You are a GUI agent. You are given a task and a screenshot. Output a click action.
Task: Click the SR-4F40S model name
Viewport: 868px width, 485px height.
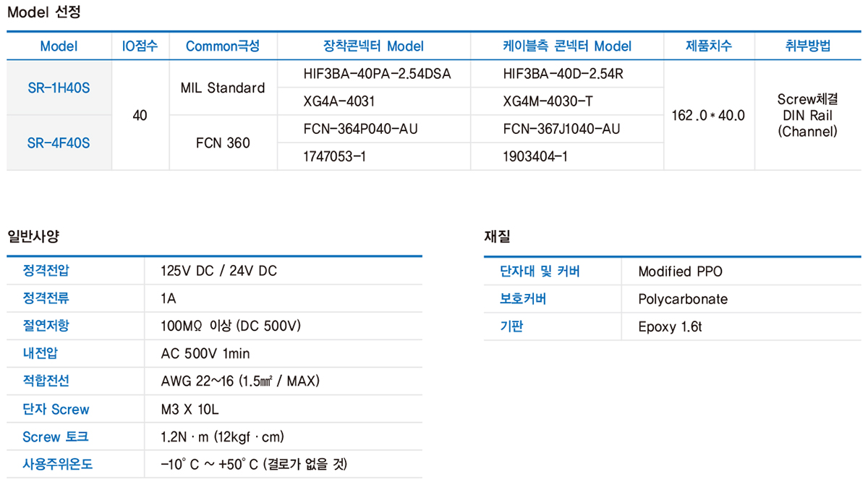(59, 143)
